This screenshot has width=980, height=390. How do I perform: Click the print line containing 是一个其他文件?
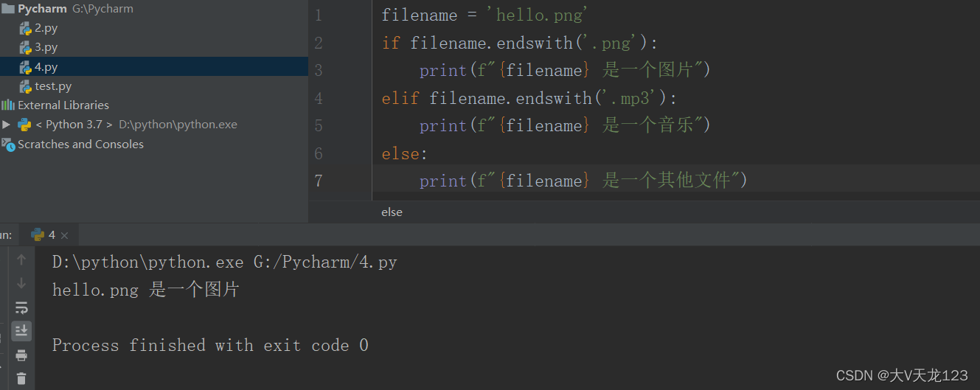(583, 181)
